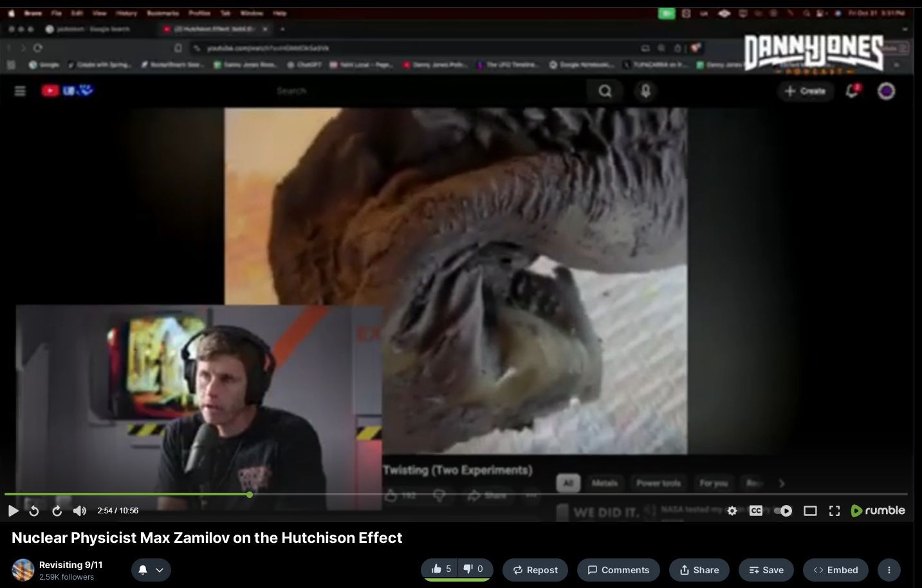Switch to theater mode view

[810, 511]
